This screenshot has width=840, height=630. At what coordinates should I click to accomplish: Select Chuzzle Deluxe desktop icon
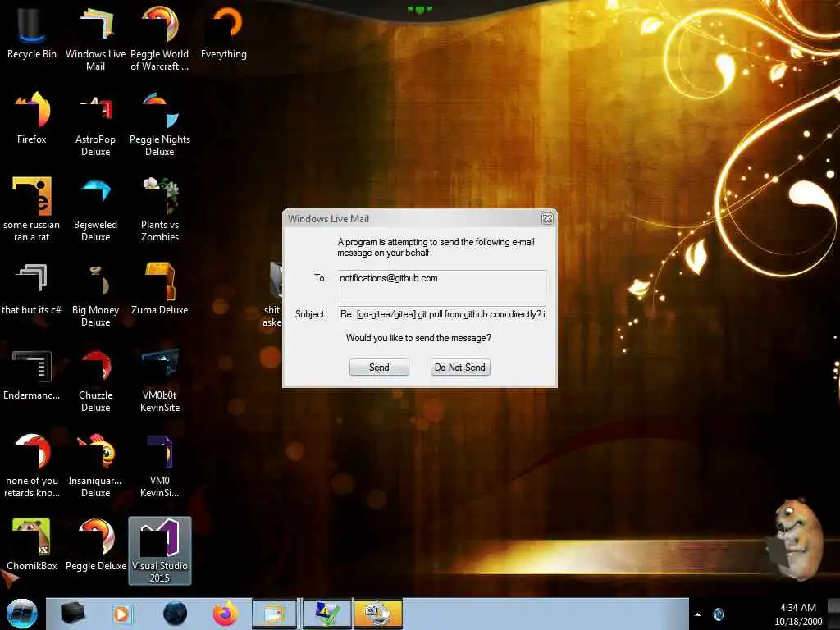coord(95,379)
